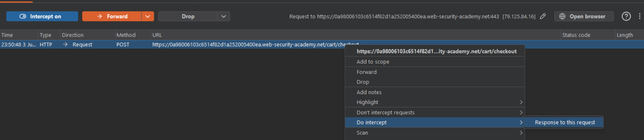Click the Open browser button
This screenshot has height=140, width=644.
[584, 16]
